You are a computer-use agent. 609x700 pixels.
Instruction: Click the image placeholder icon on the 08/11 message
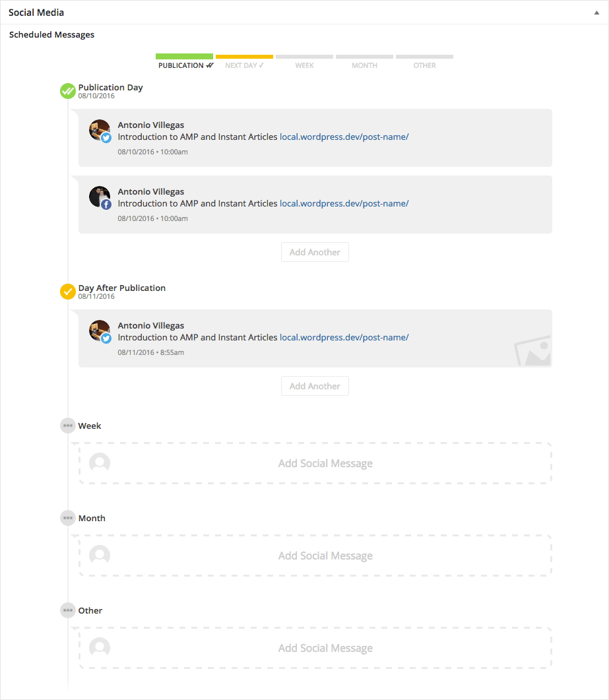(532, 350)
